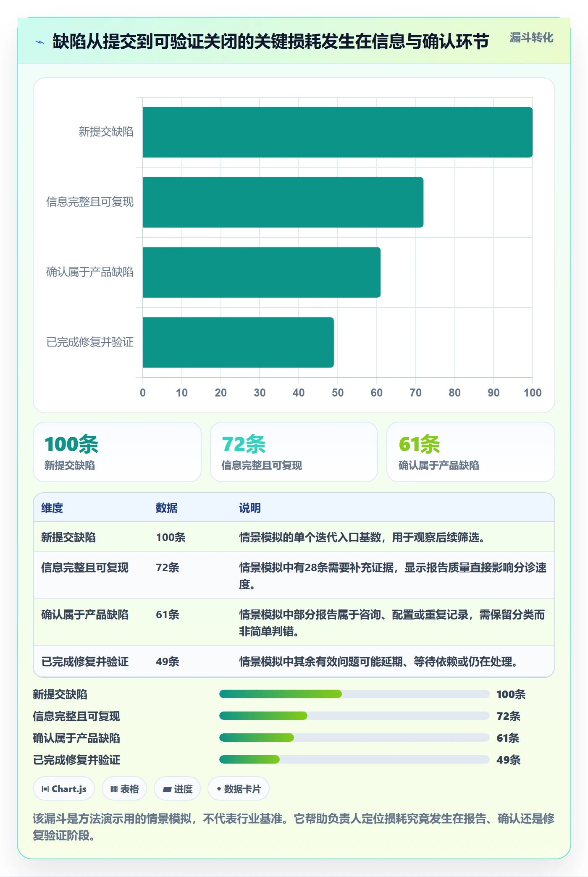
Task: Click the 数据 column header
Action: tap(167, 508)
